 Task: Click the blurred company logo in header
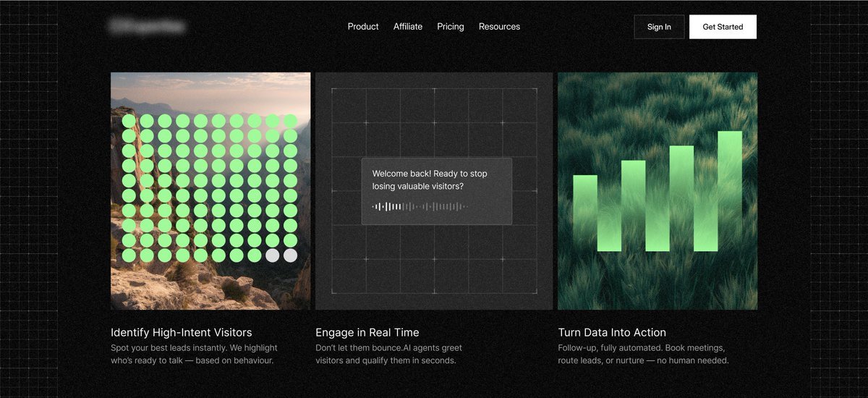(146, 27)
